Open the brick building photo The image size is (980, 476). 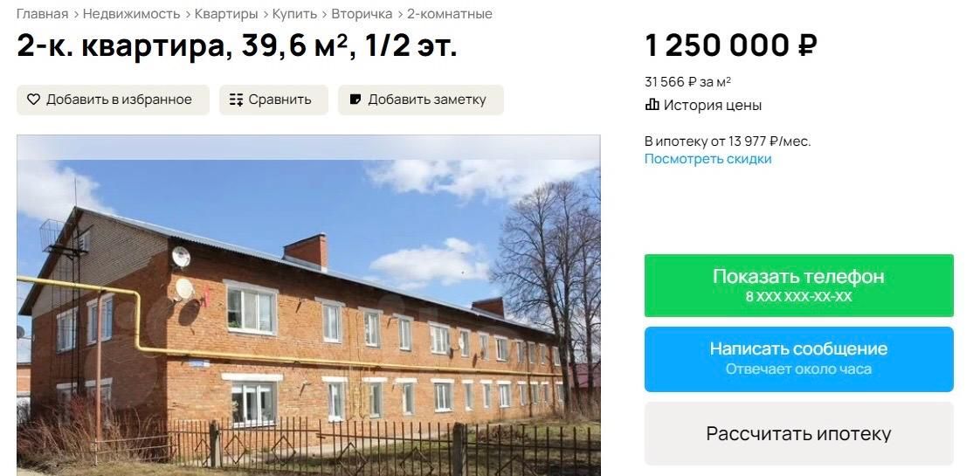pos(308,306)
